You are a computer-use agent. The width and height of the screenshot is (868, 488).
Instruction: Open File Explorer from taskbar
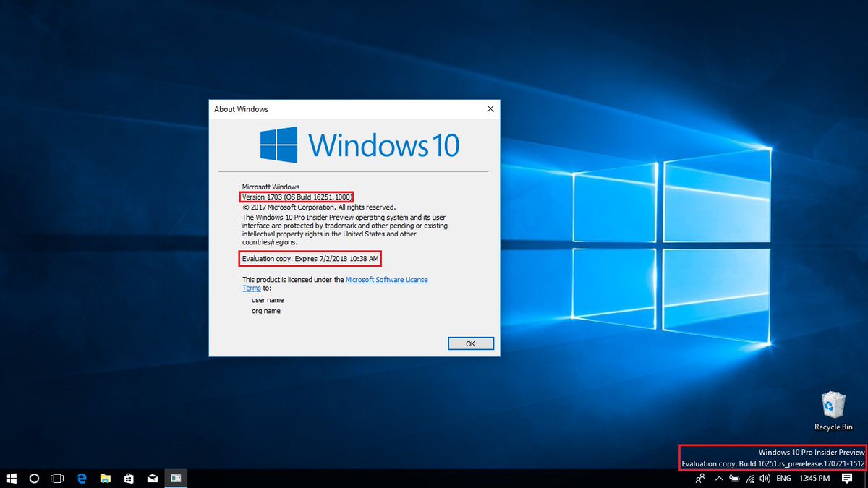105,479
